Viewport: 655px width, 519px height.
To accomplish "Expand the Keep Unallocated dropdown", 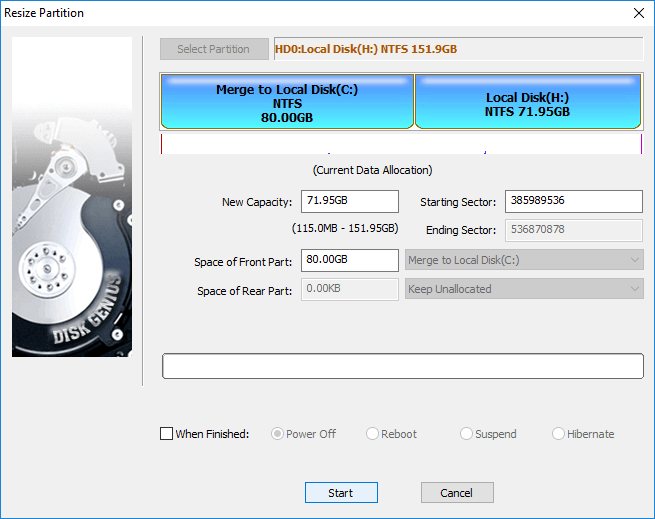I will 524,289.
